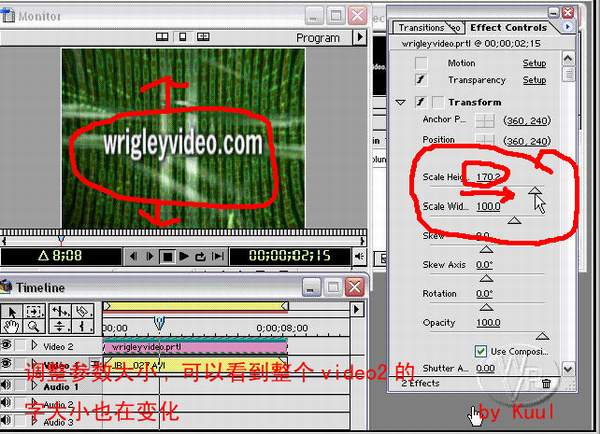Select the Range Select tool
The height and width of the screenshot is (434, 600).
tap(34, 312)
